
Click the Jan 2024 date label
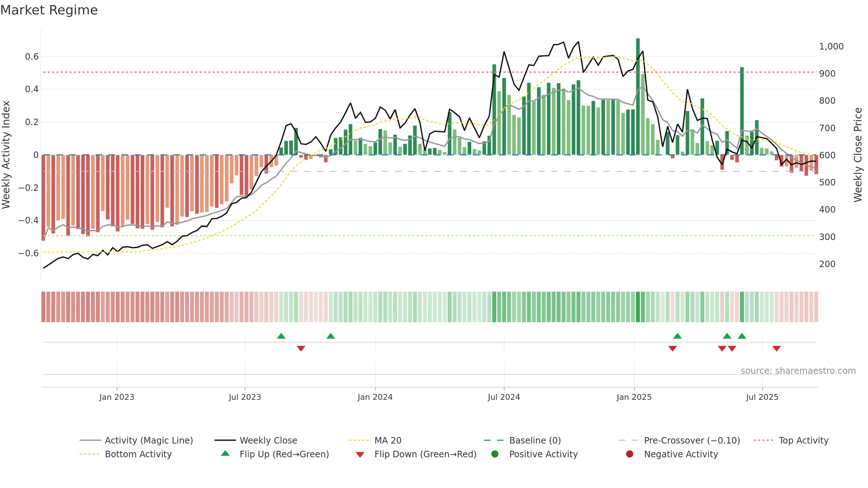375,397
